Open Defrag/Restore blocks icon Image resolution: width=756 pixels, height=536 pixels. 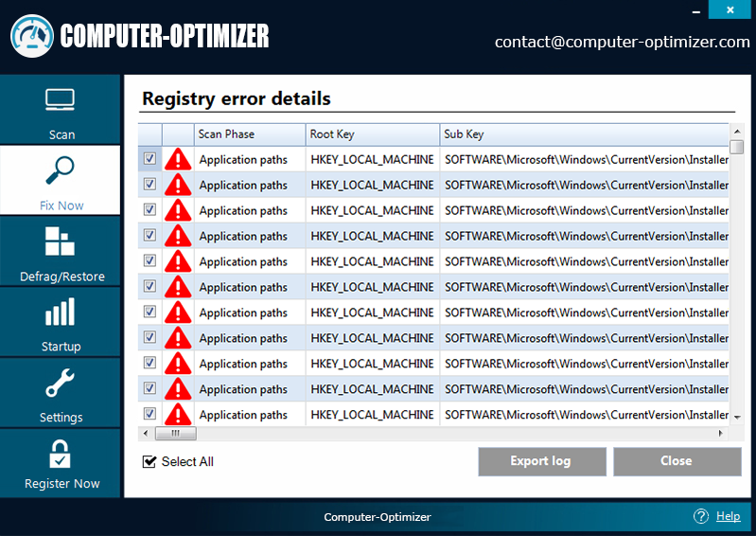(x=60, y=241)
